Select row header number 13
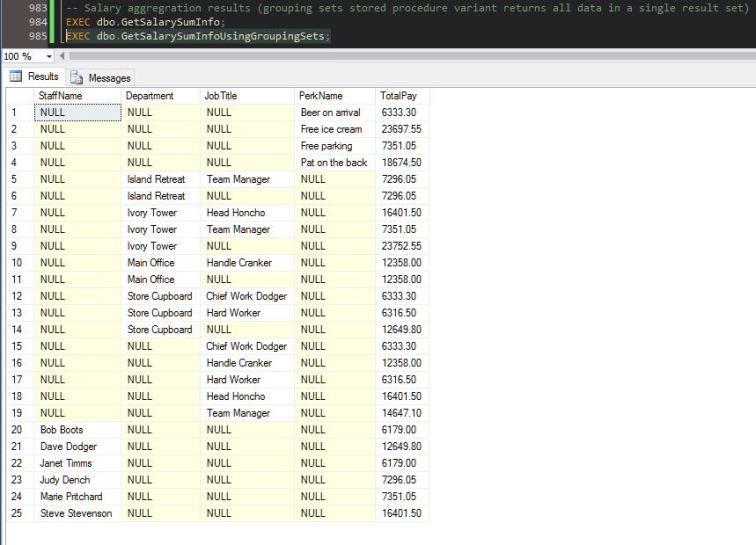This screenshot has width=756, height=545. pos(20,313)
